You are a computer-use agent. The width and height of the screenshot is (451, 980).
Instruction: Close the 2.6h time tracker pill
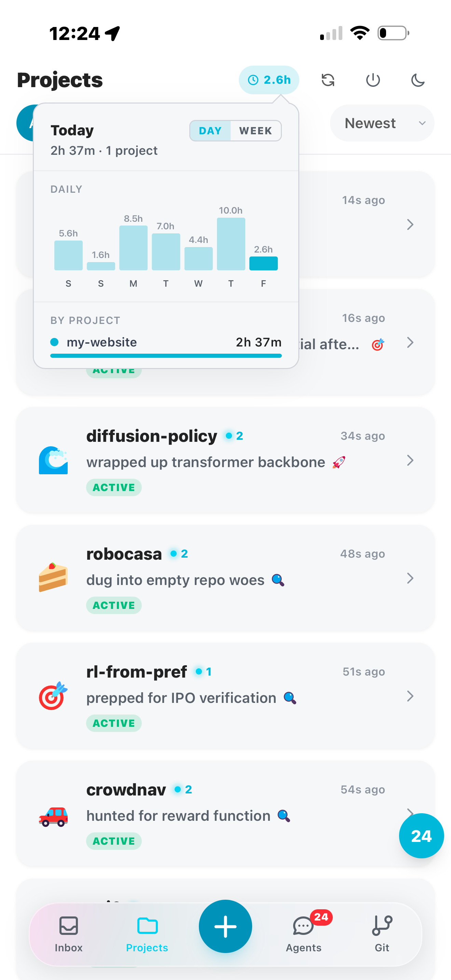(x=269, y=80)
